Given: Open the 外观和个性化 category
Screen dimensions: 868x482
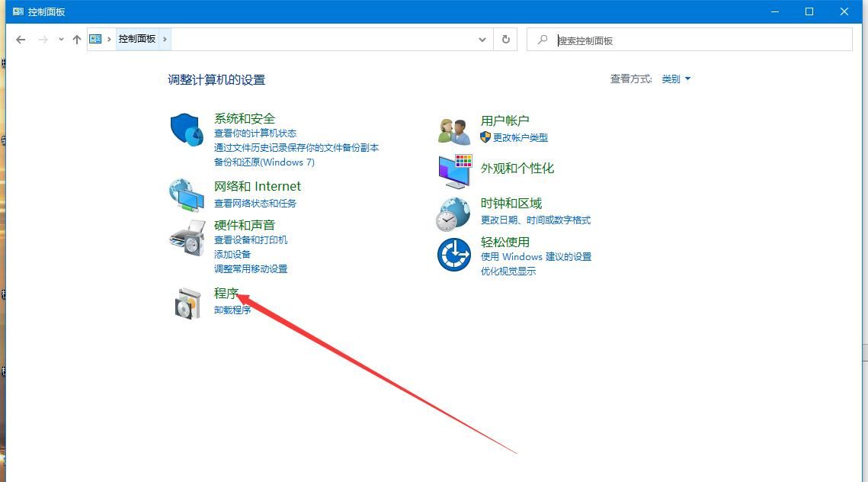Looking at the screenshot, I should pyautogui.click(x=517, y=169).
